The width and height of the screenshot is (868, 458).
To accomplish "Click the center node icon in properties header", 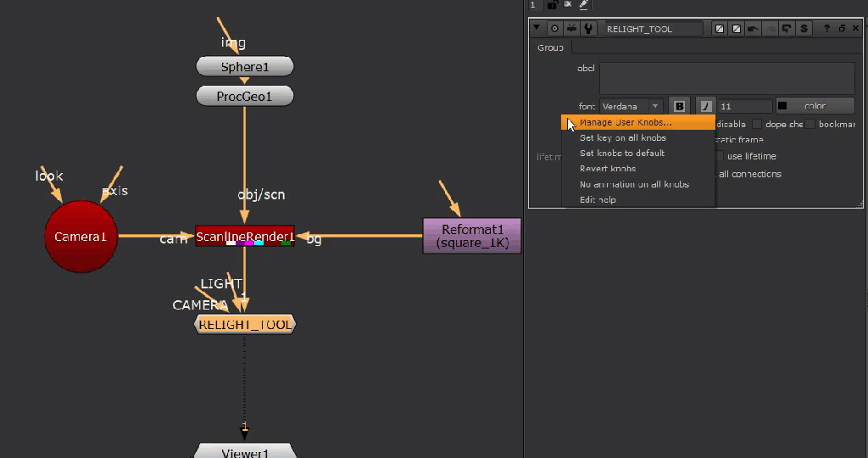I will click(571, 29).
